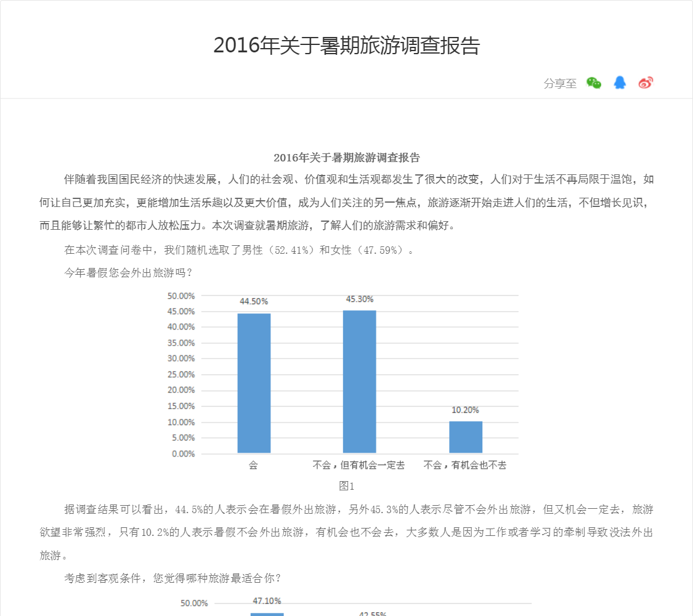Click the axis label 不会，但有机会一定去
The image size is (693, 616).
pyautogui.click(x=359, y=465)
